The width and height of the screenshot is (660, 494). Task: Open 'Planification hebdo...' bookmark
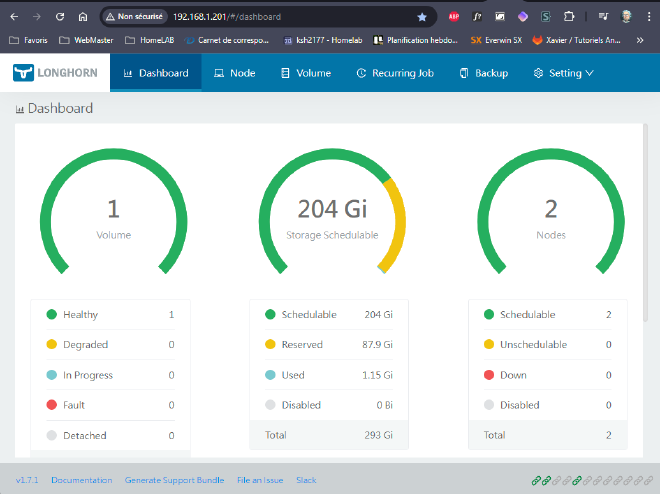point(416,40)
